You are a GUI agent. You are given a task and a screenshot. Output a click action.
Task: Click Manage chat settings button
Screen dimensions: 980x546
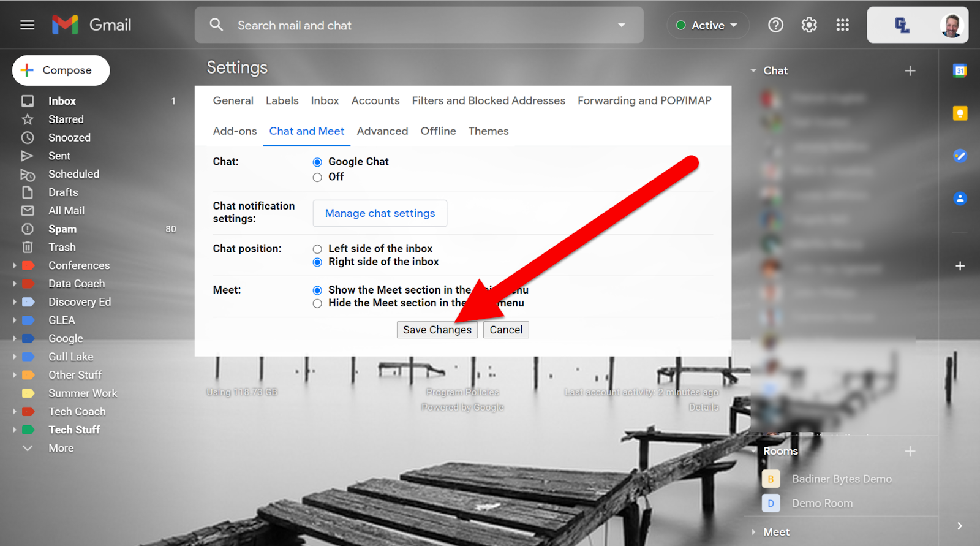[380, 213]
